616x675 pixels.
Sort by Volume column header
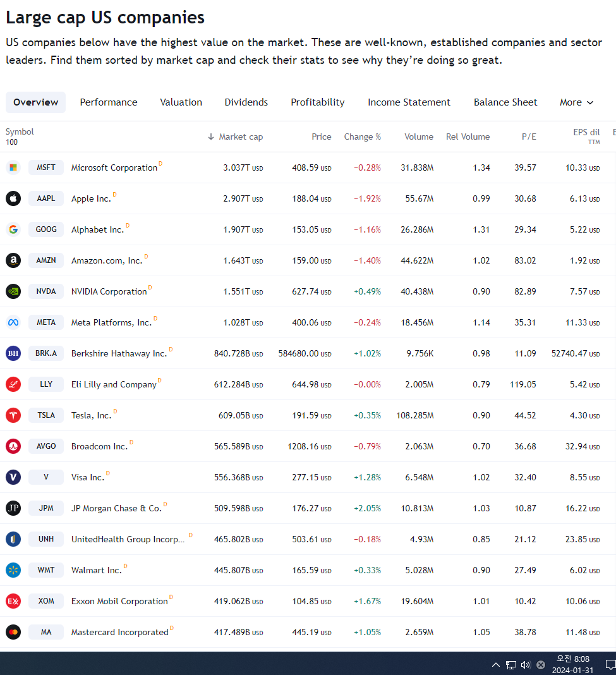coord(419,137)
